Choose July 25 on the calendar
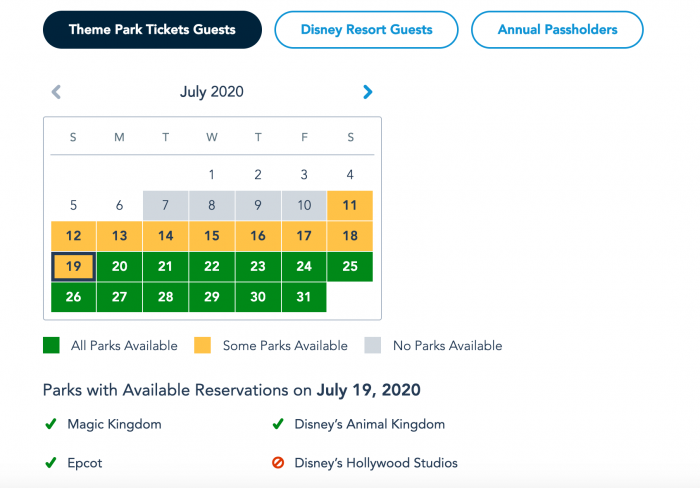The height and width of the screenshot is (488, 700). tap(350, 267)
